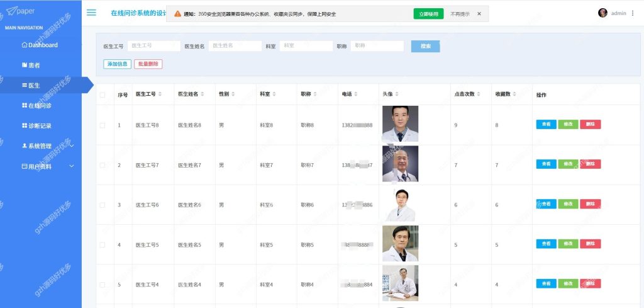Click 查看 for 医生姓名4
The height and width of the screenshot is (308, 644).
(x=547, y=283)
